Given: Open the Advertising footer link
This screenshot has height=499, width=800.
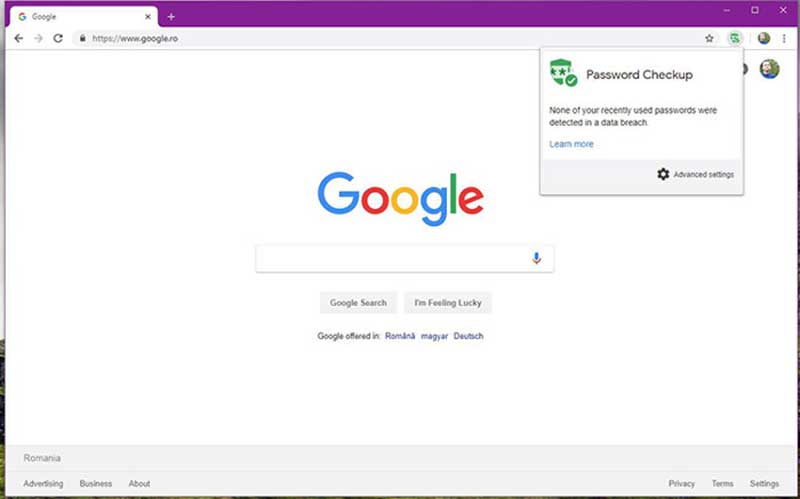Looking at the screenshot, I should (x=43, y=483).
